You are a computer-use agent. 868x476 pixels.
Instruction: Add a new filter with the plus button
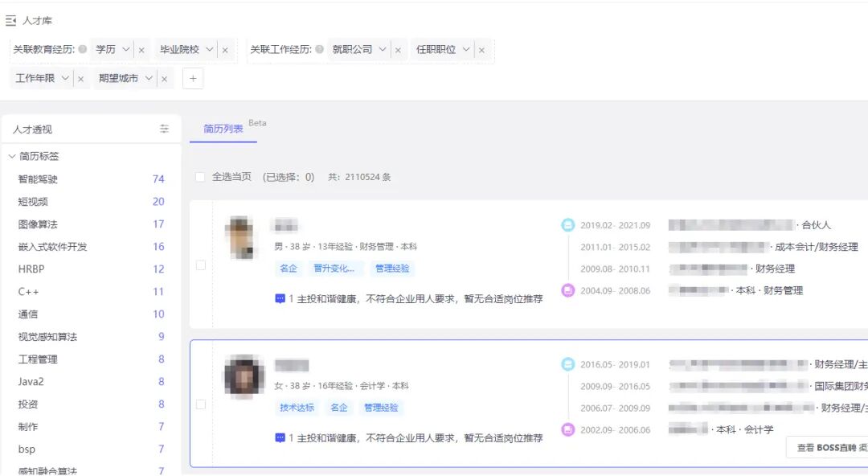[x=193, y=79]
